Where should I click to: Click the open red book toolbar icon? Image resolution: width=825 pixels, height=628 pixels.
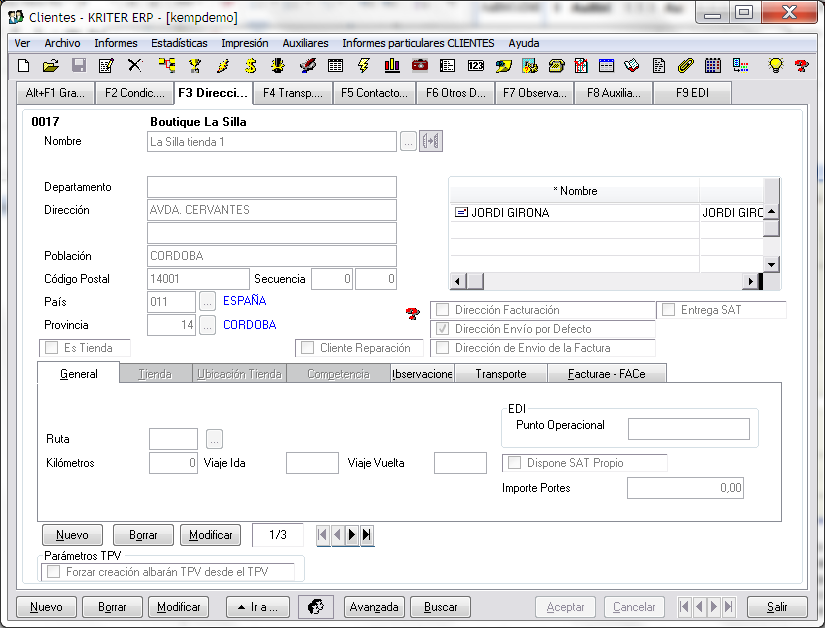click(x=631, y=66)
